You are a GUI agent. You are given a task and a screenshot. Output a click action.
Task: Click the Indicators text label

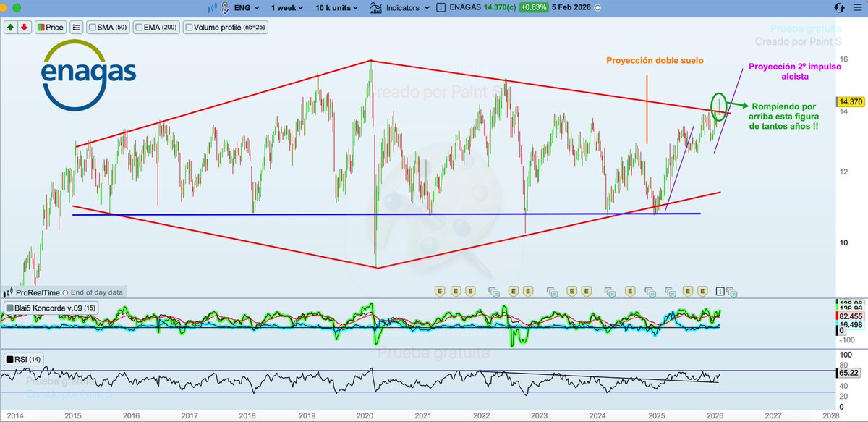[x=401, y=8]
